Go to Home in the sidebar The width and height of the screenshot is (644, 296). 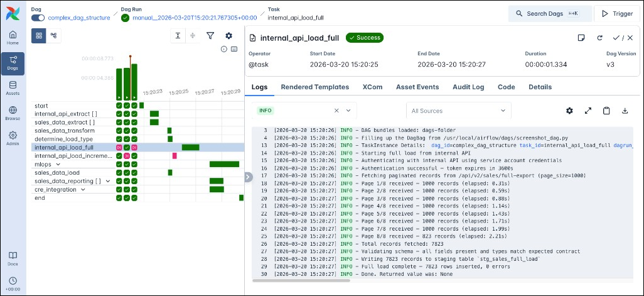[x=13, y=38]
